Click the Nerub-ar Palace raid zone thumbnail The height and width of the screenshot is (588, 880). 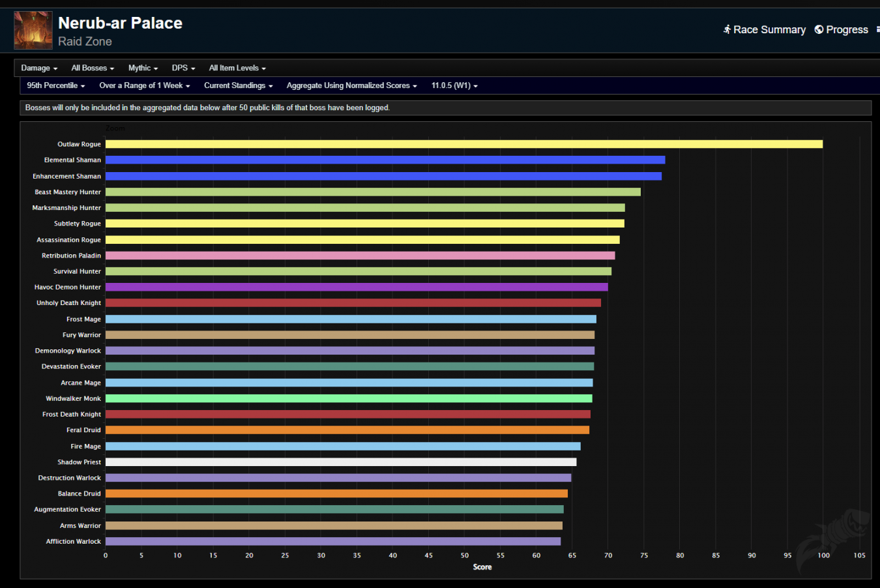(33, 31)
